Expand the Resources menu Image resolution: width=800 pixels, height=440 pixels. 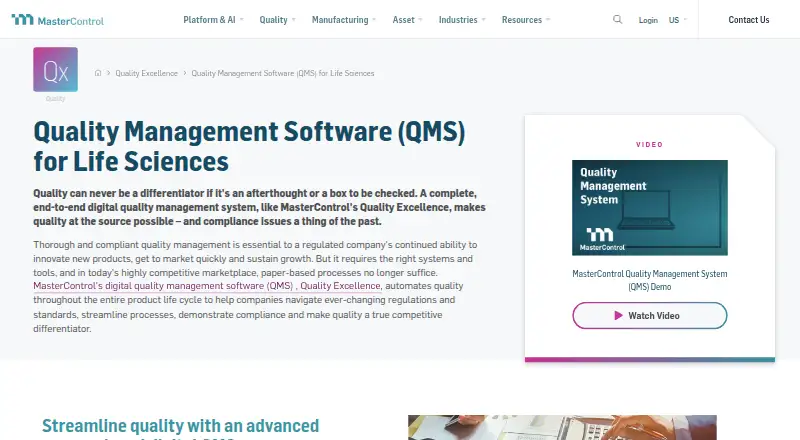[526, 20]
